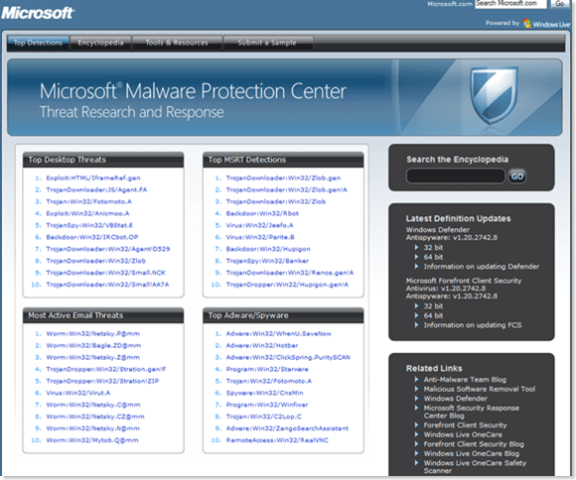Open TrojanDownloader:Win32/Renos.gen!A link
Screen dimensions: 576x480
coord(290,273)
